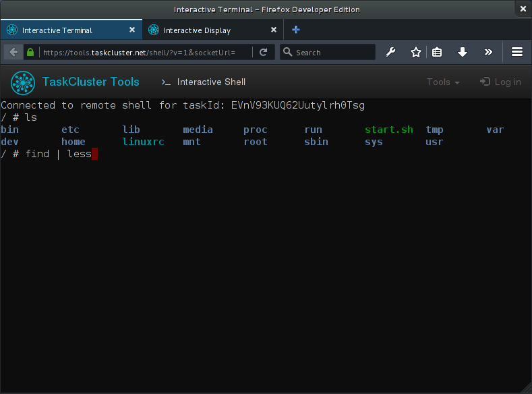Open developer tools wrench icon

pyautogui.click(x=390, y=52)
